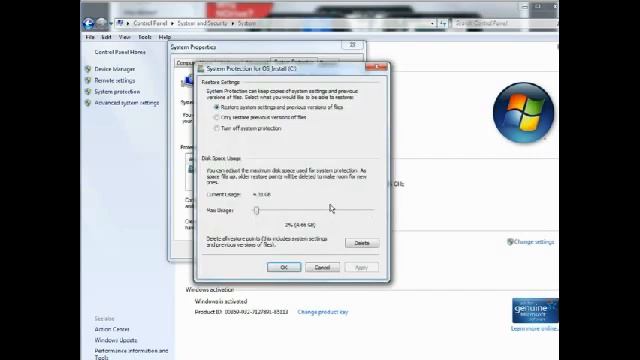
Task: Select Only restore previous versions of files
Action: 260,118
